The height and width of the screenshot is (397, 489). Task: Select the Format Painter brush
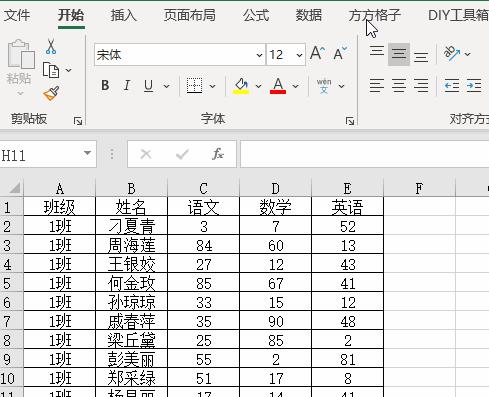tap(51, 93)
